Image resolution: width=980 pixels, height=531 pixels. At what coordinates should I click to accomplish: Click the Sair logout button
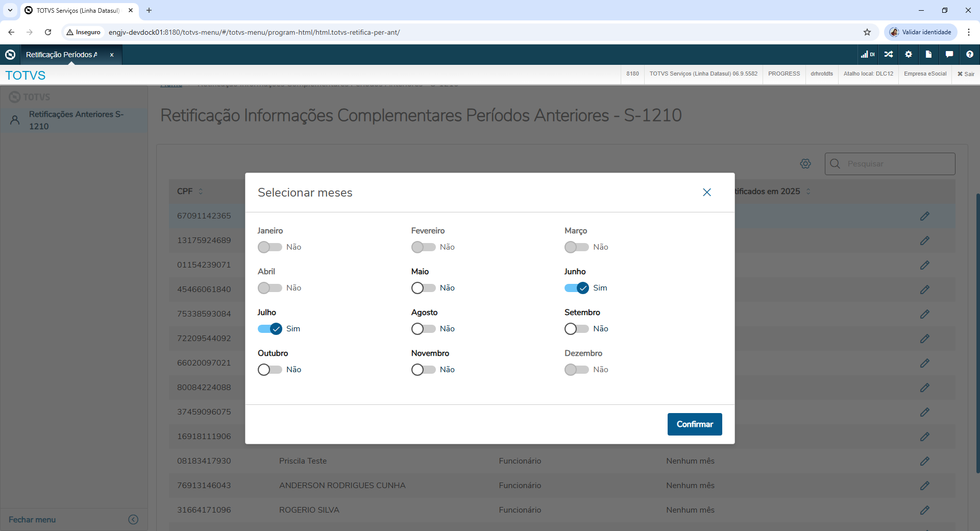point(966,74)
